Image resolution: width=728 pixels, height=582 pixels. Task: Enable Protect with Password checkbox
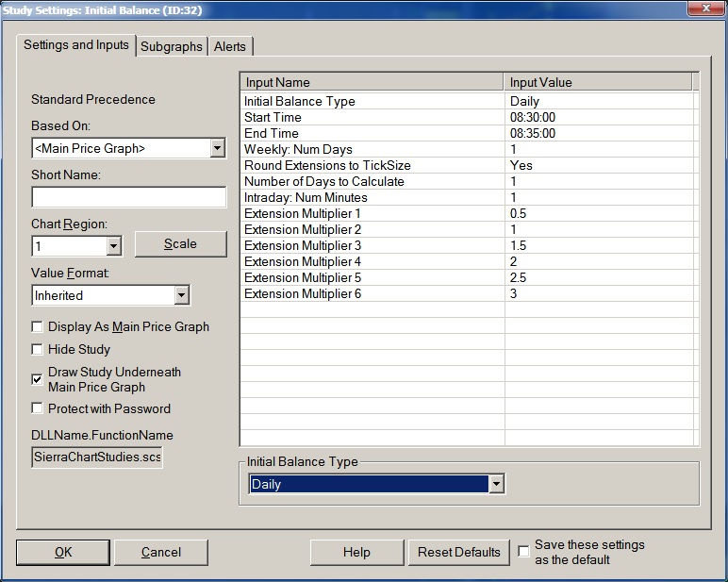pyautogui.click(x=37, y=408)
